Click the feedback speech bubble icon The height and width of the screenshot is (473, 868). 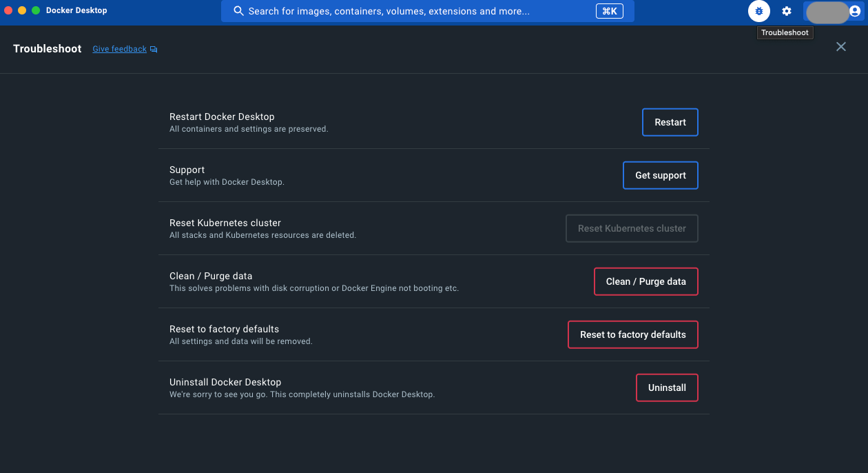pos(154,50)
